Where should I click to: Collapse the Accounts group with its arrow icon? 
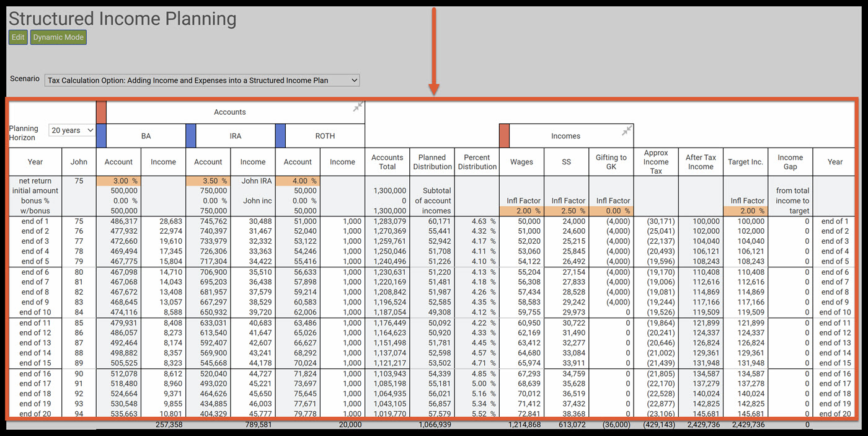tap(358, 107)
